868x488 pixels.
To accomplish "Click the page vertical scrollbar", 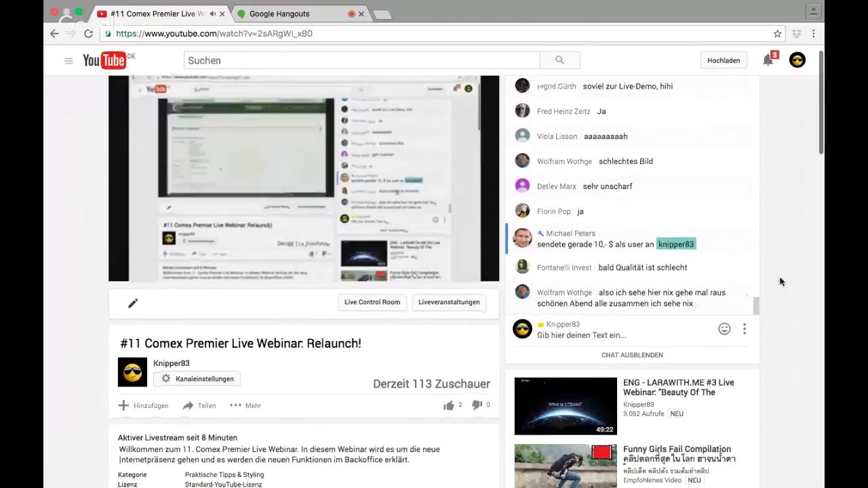I will point(821,102).
